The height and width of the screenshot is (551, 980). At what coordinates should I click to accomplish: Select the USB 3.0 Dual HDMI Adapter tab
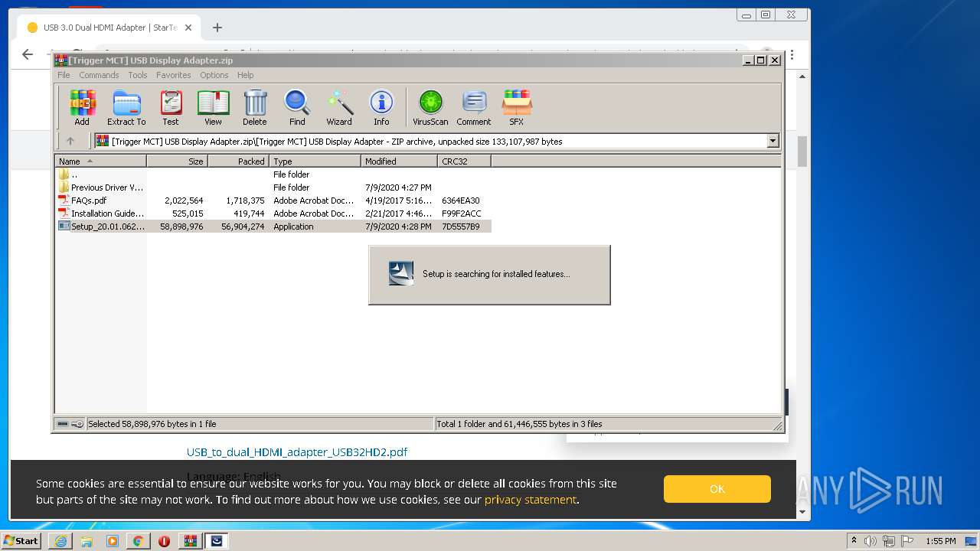[x=109, y=28]
